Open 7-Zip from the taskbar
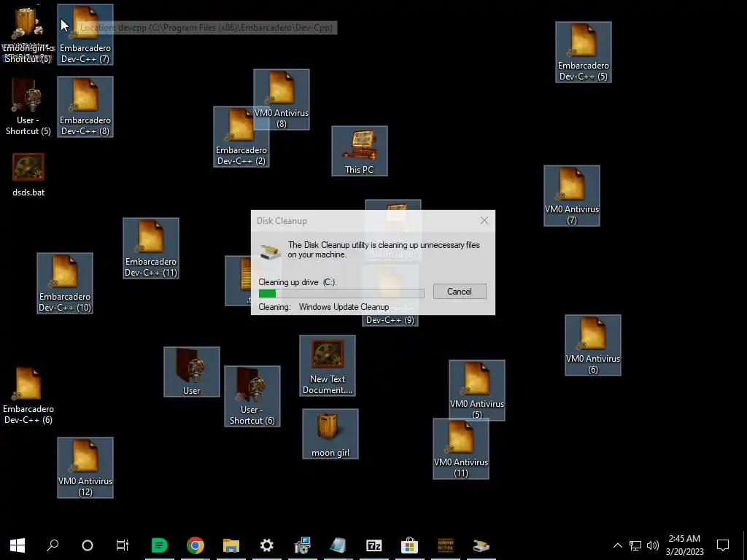 click(x=374, y=545)
